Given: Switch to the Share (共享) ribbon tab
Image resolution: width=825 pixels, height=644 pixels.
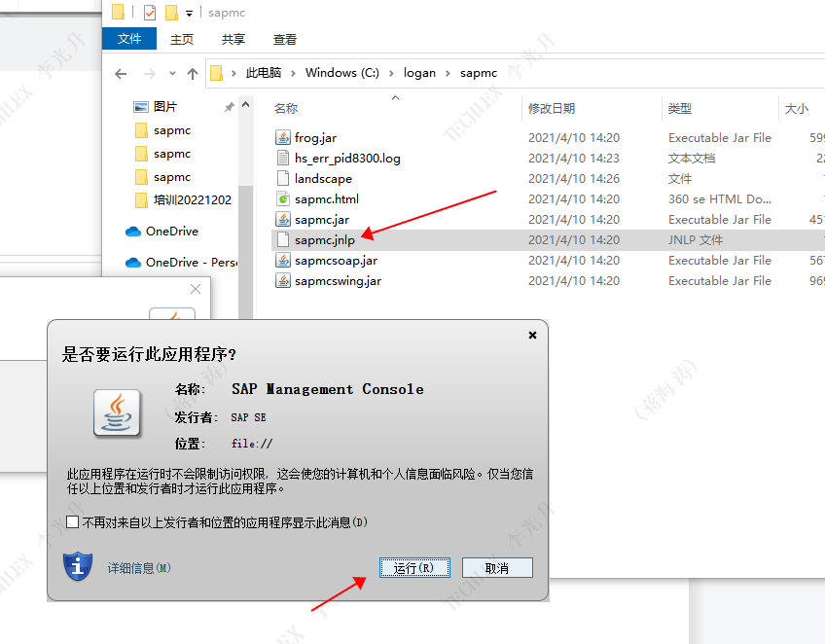Looking at the screenshot, I should [x=233, y=39].
